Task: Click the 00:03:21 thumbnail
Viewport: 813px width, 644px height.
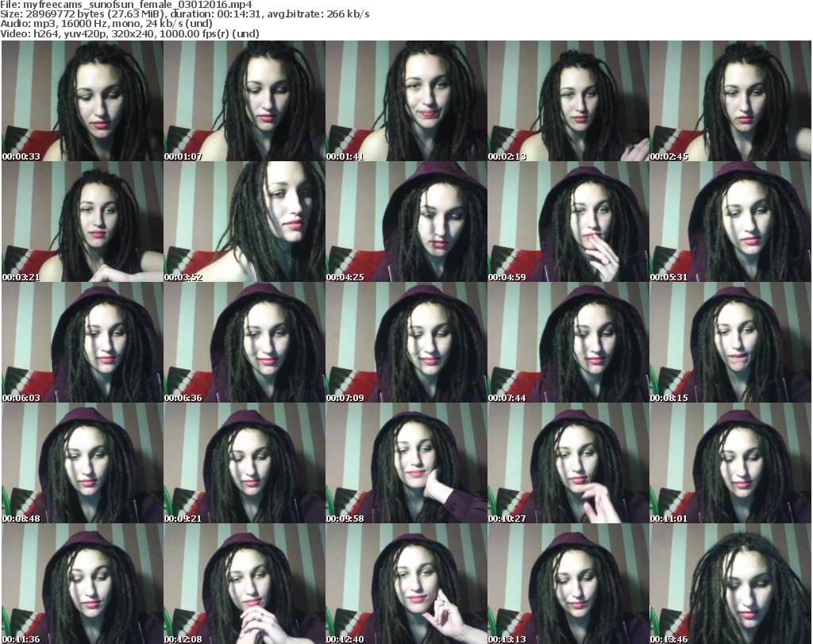Action: click(x=83, y=222)
